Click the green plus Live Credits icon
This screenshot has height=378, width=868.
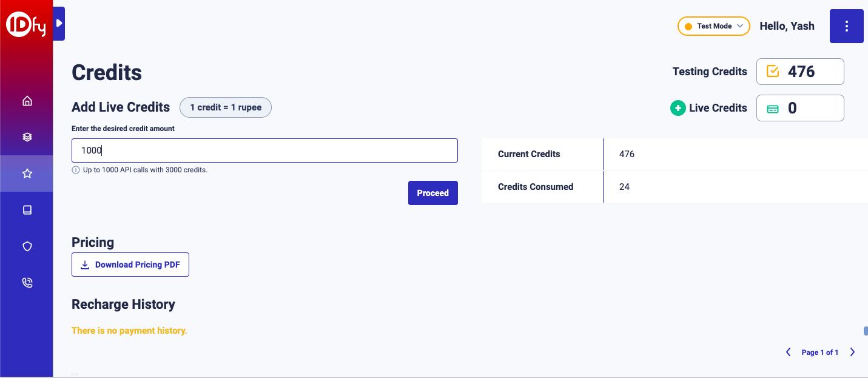click(678, 108)
